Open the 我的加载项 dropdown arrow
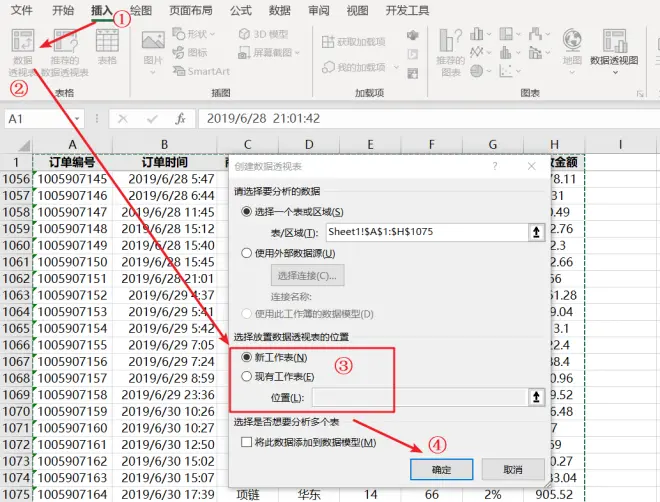Viewport: 660px width, 502px height. tap(396, 67)
